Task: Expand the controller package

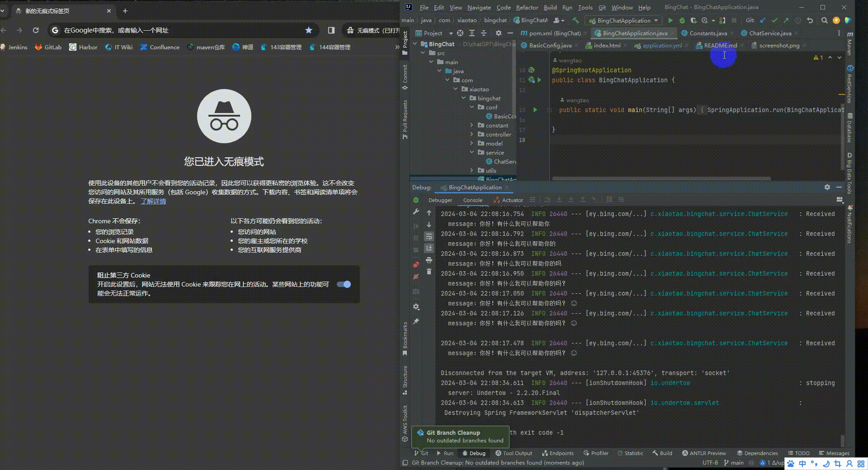Action: pos(472,134)
